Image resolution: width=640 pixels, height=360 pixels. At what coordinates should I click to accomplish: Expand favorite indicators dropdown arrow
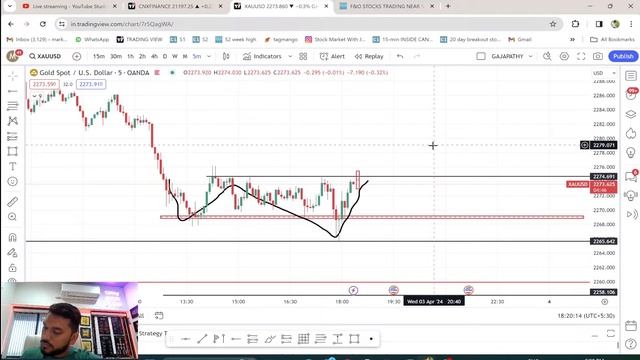click(290, 56)
